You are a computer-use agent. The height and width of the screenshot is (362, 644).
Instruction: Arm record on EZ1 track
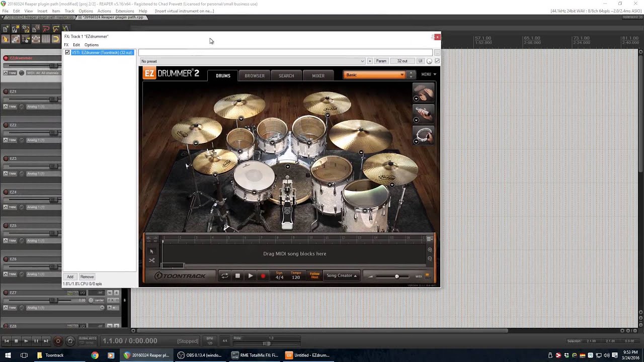click(6, 92)
